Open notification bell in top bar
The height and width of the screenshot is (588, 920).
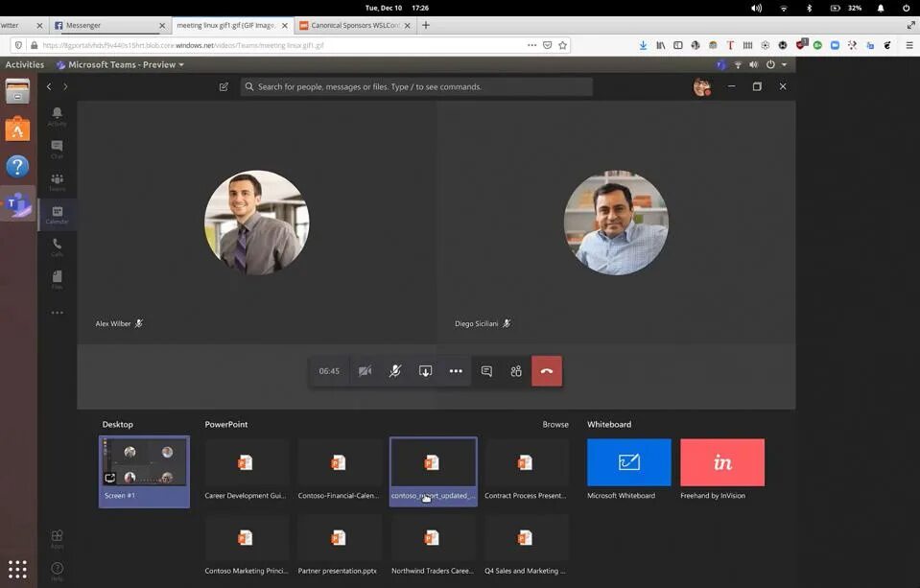pyautogui.click(x=881, y=9)
